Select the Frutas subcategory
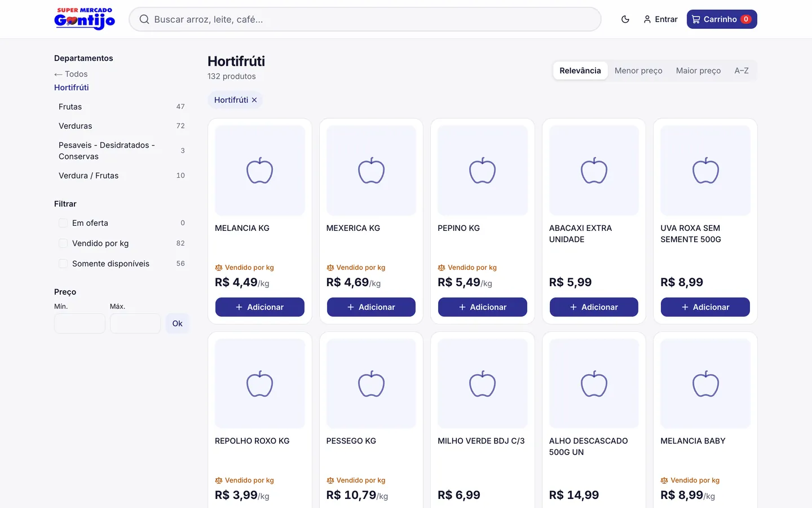812x508 pixels. tap(122, 107)
